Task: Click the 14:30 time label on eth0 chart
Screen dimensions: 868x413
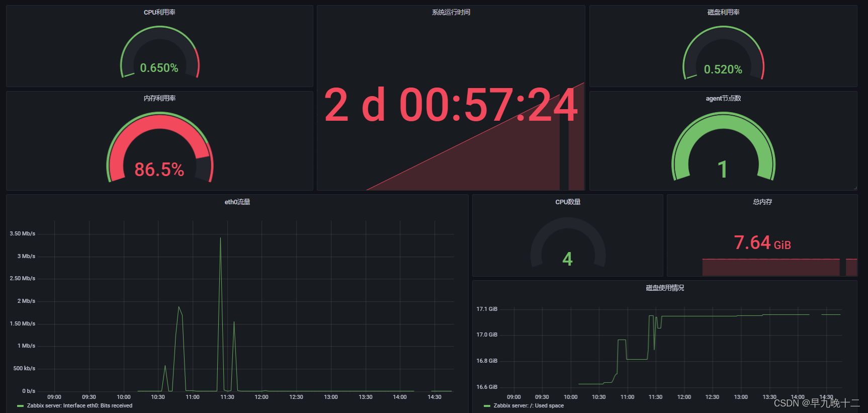Action: pyautogui.click(x=435, y=397)
